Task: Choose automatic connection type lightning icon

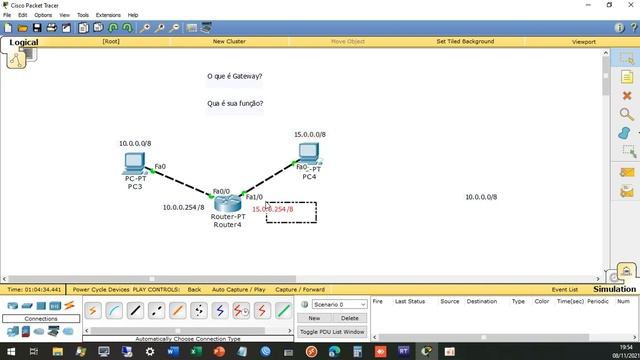Action: tap(93, 311)
